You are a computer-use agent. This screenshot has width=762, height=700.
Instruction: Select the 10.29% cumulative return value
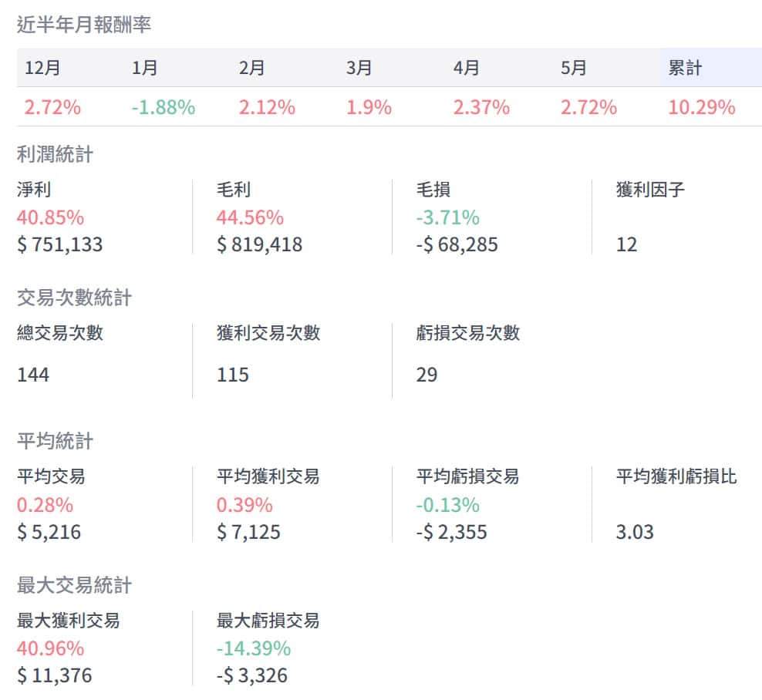pyautogui.click(x=701, y=107)
